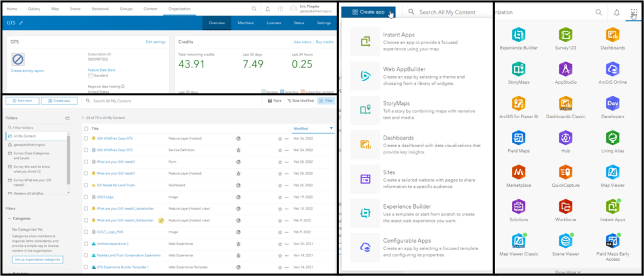Open the Gallery navigation item
This screenshot has height=276, width=644.
[34, 9]
